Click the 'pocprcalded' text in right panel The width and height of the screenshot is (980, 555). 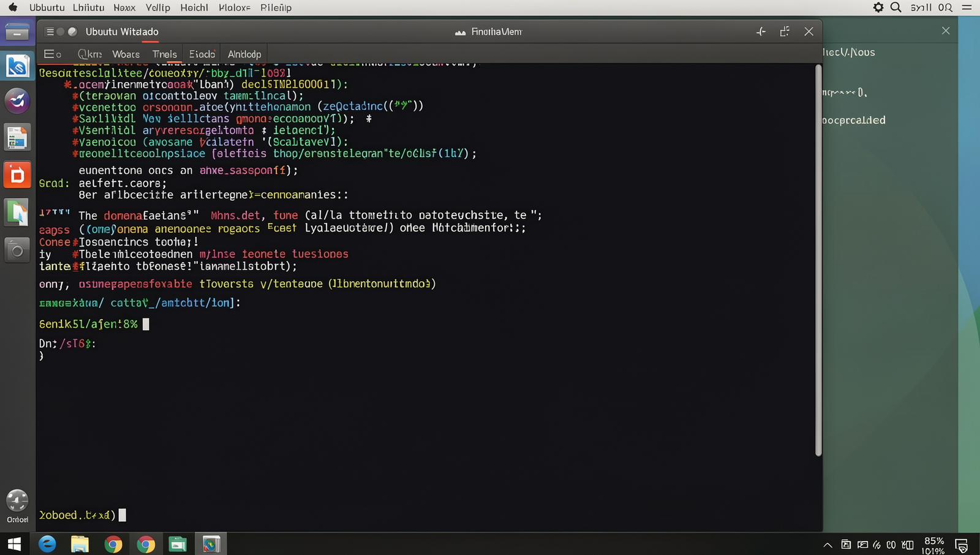coord(854,120)
